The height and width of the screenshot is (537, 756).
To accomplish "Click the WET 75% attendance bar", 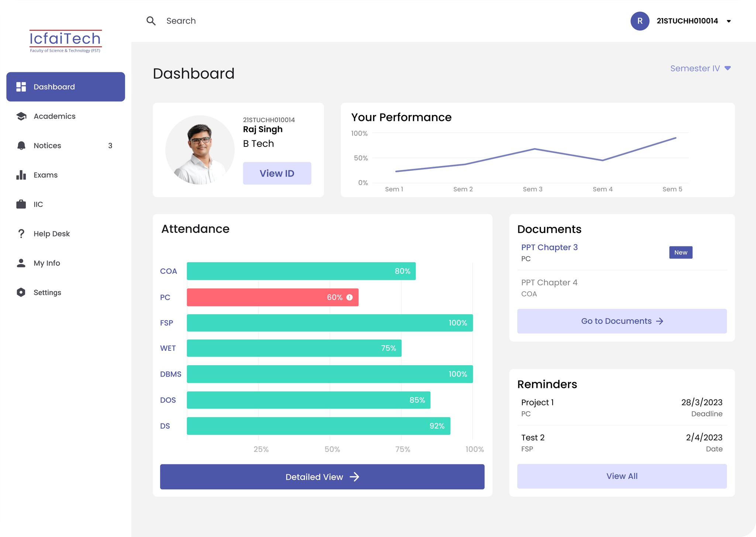I will click(x=294, y=348).
